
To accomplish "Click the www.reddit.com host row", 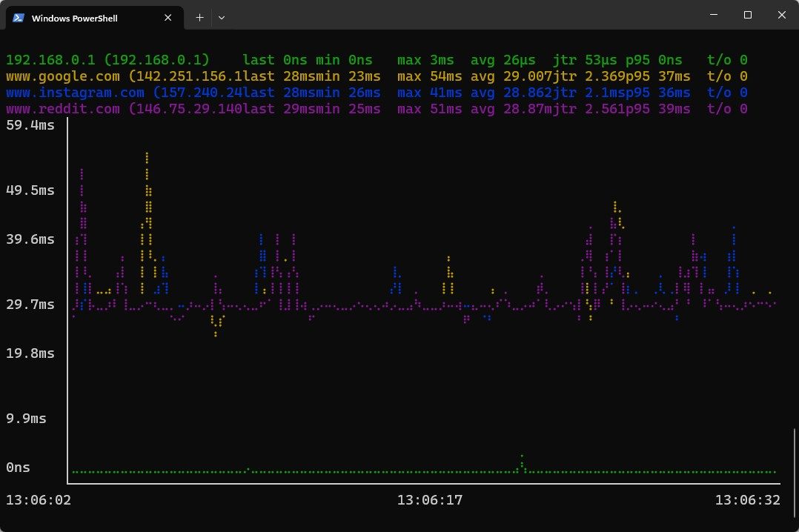I will coord(377,109).
